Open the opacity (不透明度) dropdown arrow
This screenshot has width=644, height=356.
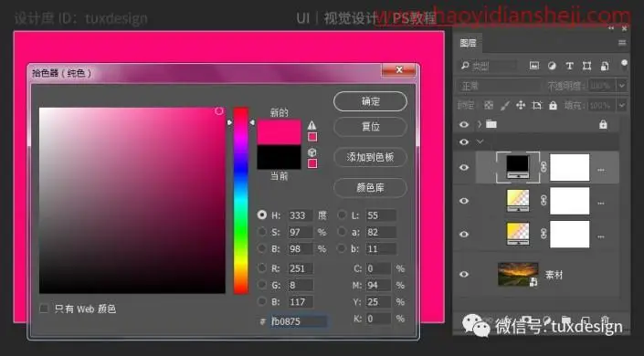[622, 86]
